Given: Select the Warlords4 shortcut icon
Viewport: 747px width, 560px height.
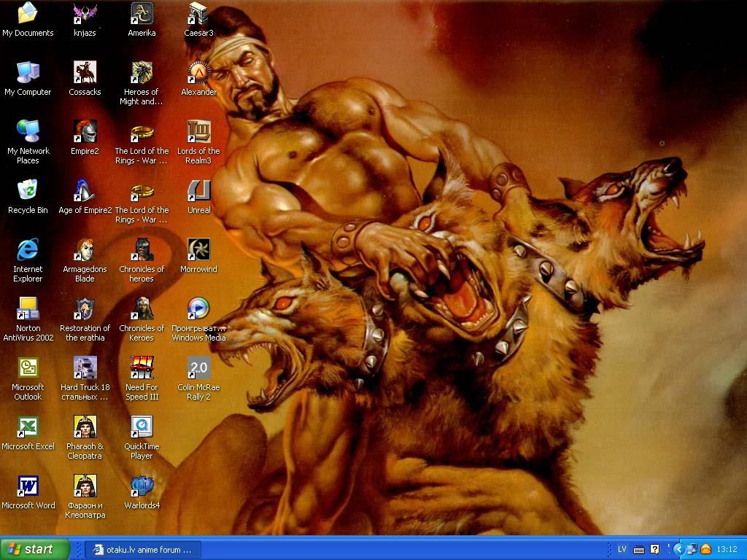Looking at the screenshot, I should coord(142,486).
